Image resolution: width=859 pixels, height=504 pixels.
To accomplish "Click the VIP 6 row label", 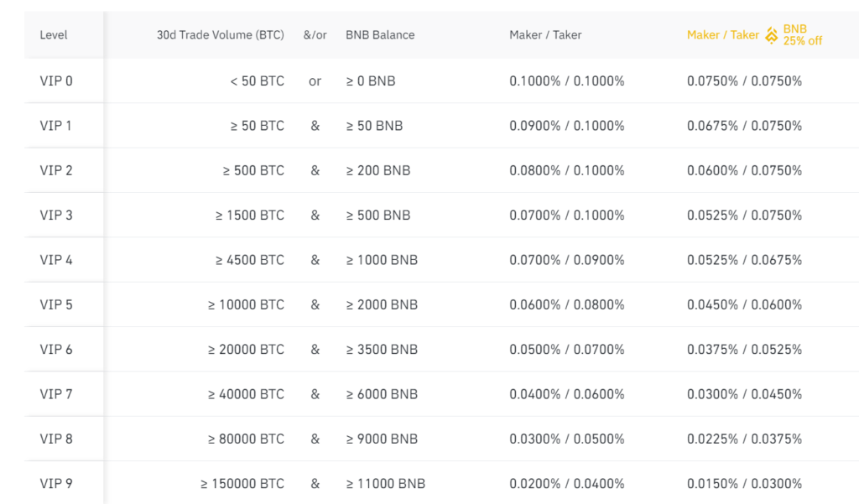I will pos(56,350).
